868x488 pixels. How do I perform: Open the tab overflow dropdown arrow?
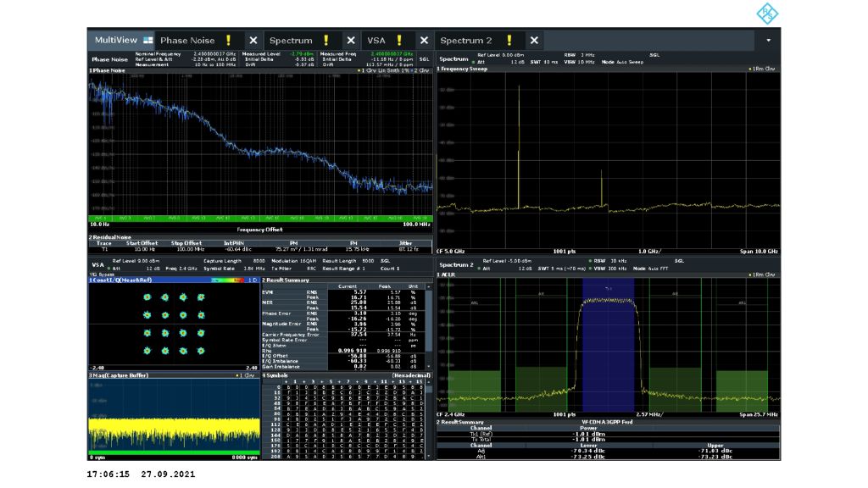(x=768, y=40)
